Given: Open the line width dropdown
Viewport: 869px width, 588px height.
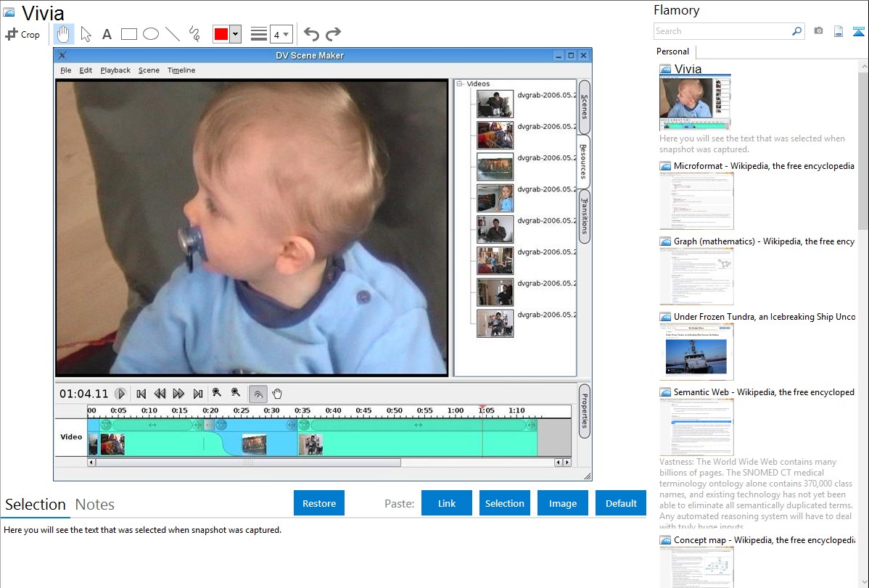Looking at the screenshot, I should coord(281,34).
